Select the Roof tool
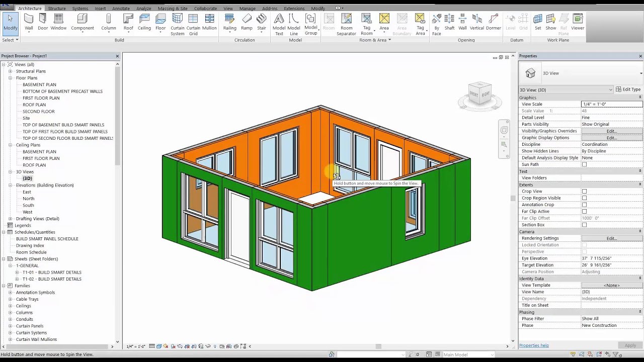644x362 pixels. pos(128,23)
